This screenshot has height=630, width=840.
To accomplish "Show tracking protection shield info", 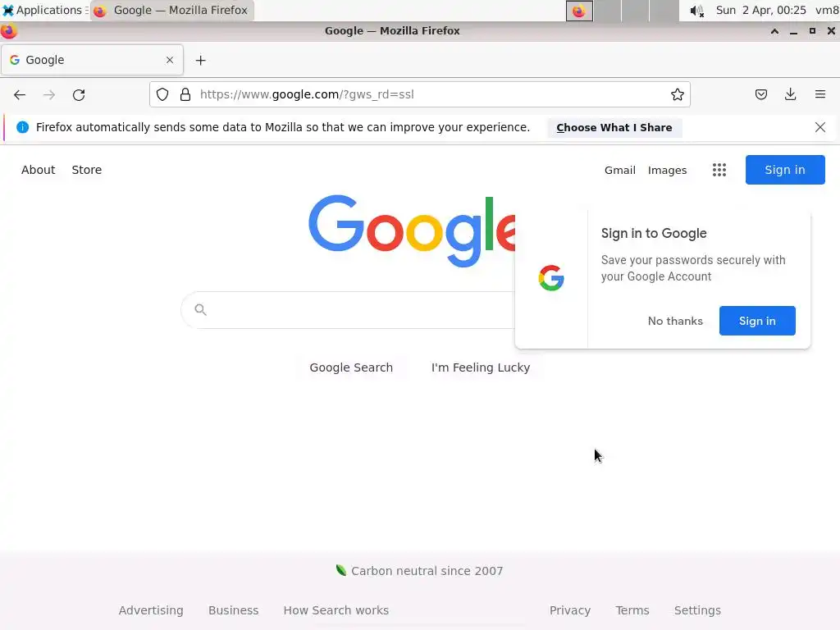I will (162, 94).
